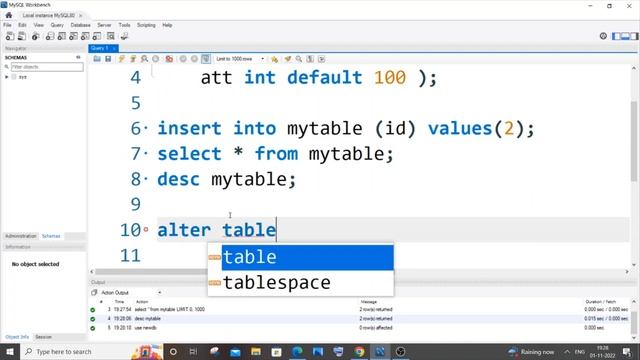Image resolution: width=640 pixels, height=360 pixels.
Task: Toggle the right sidebar panel visibility
Action: [634, 36]
